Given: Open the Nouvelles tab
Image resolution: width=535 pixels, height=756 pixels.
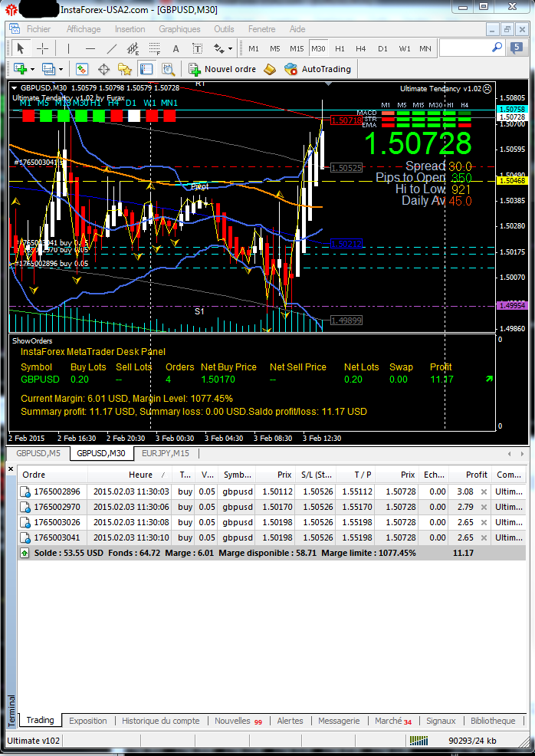Looking at the screenshot, I should tap(238, 721).
